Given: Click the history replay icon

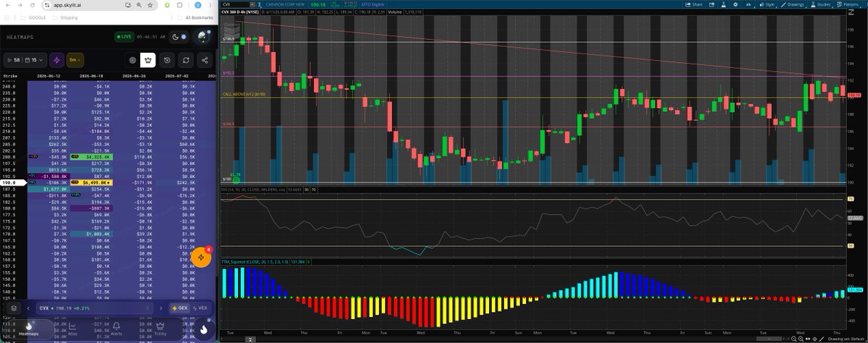Looking at the screenshot, I should pyautogui.click(x=167, y=60).
